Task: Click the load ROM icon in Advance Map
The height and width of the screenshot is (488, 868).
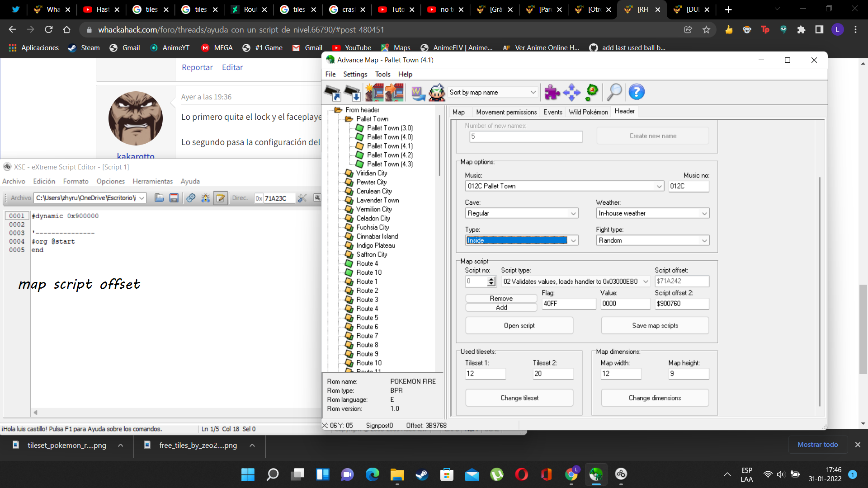Action: pyautogui.click(x=333, y=93)
